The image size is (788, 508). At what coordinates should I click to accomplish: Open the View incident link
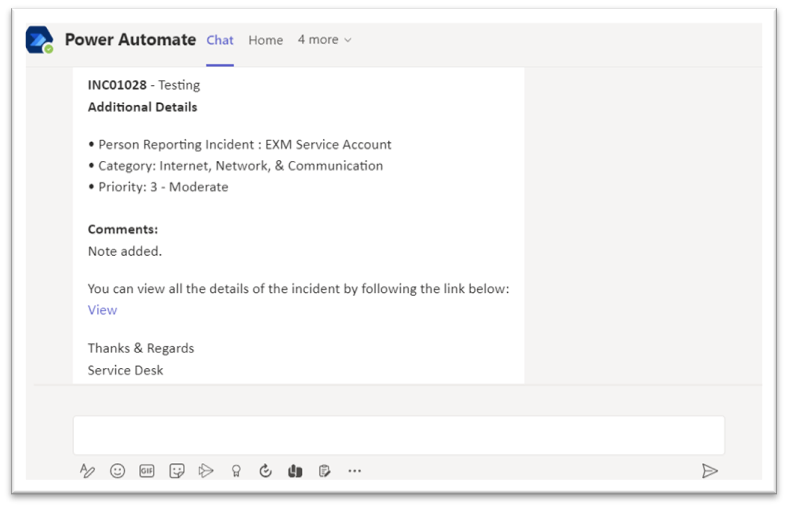103,310
